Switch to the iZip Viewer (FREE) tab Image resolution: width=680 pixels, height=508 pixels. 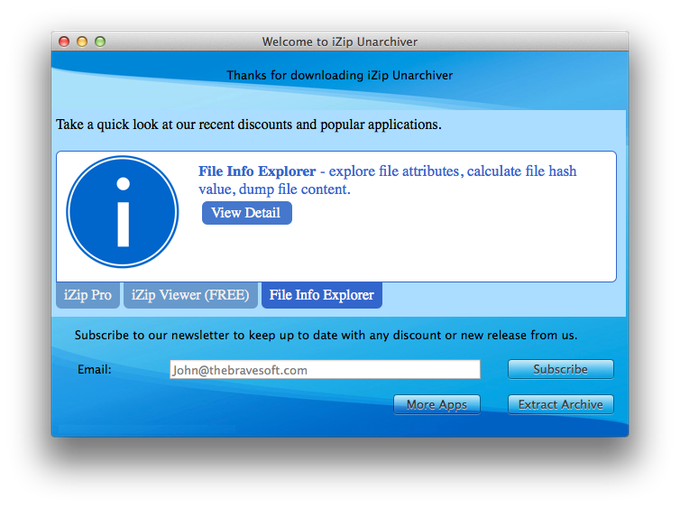point(190,295)
